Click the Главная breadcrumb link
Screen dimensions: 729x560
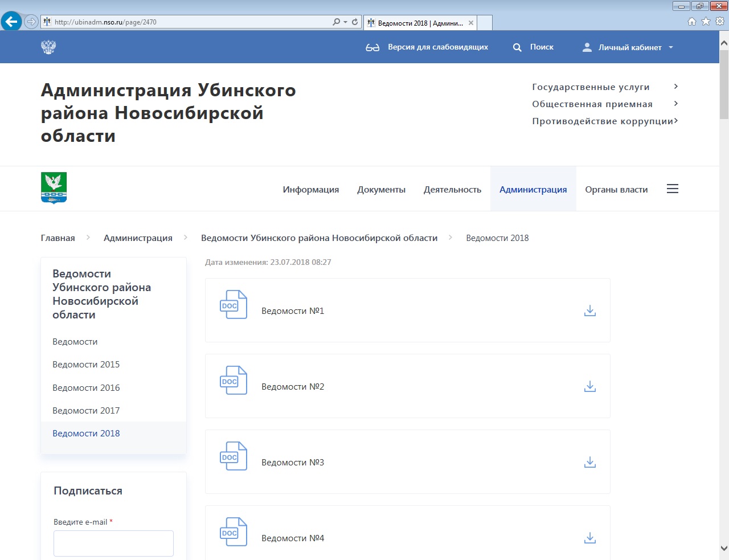[x=58, y=238]
